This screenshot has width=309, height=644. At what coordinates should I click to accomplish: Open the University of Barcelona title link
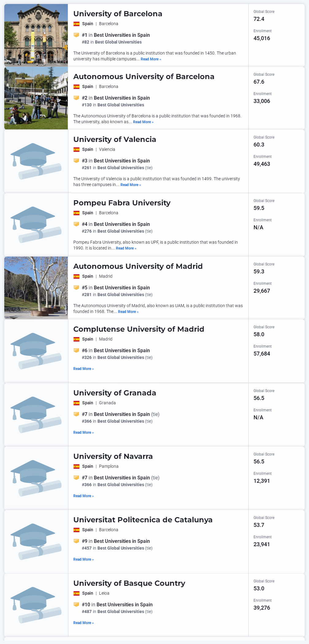pos(118,14)
